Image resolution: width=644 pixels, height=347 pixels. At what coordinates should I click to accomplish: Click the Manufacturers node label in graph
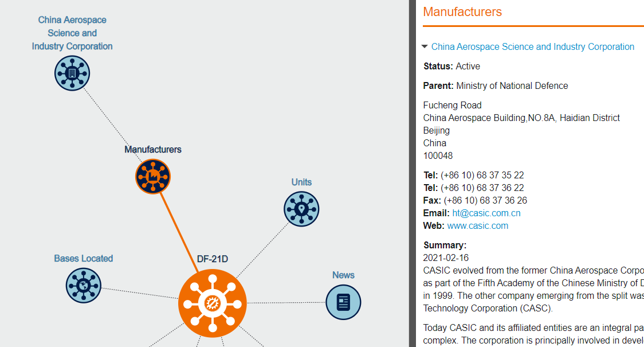pyautogui.click(x=153, y=149)
